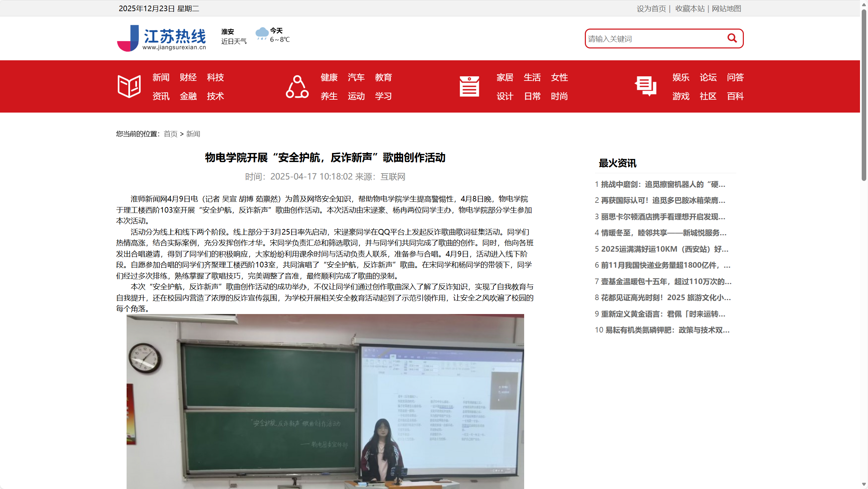Click 收藏本站 at top right
Viewport: 868px width, 489px height.
689,8
